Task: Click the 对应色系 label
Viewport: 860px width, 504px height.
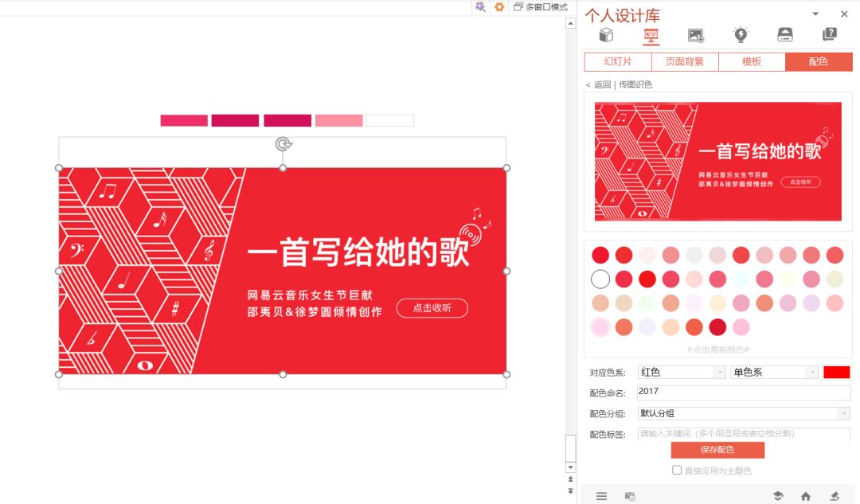Action: pyautogui.click(x=607, y=373)
